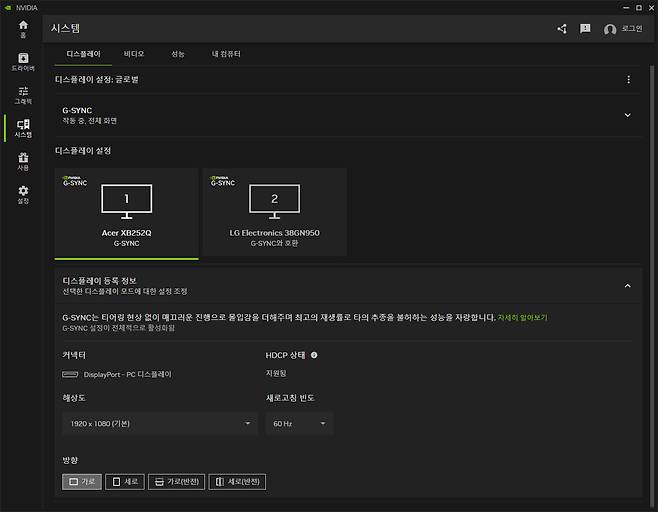Collapse the 디스플레이 등록 정보 section
Screen dimensions: 658x512
[x=627, y=286]
